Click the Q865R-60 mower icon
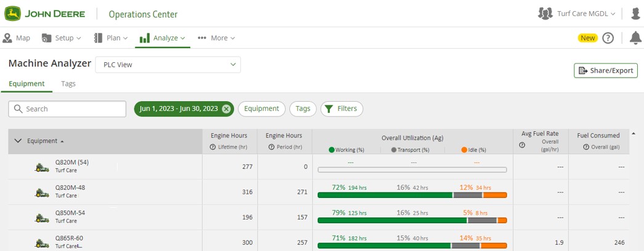 click(x=42, y=243)
